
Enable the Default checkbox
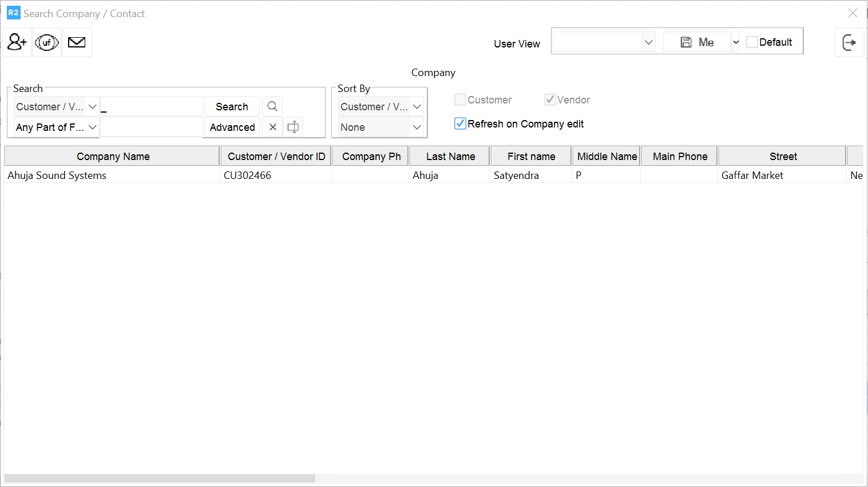tap(752, 42)
